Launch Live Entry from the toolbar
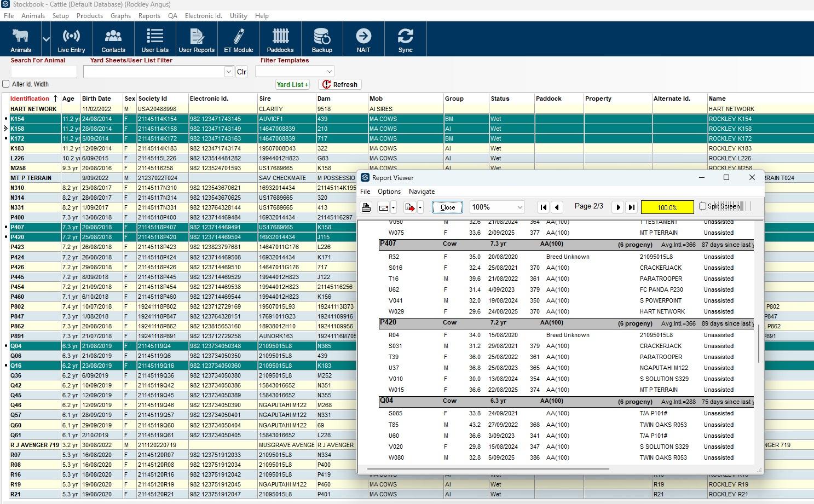This screenshot has width=814, height=504. click(71, 39)
